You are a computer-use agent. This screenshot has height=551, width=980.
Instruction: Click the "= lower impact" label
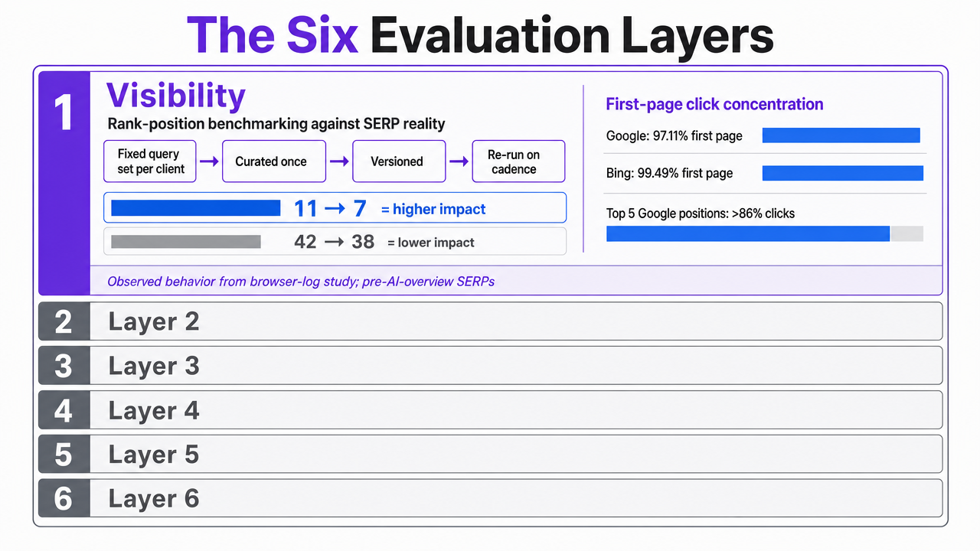pos(431,243)
